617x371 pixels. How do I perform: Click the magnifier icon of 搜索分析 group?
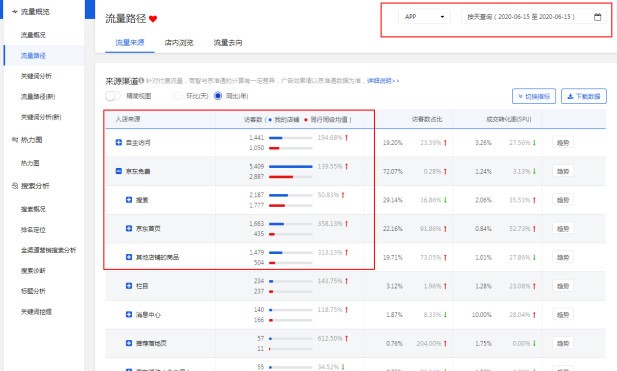tap(15, 186)
